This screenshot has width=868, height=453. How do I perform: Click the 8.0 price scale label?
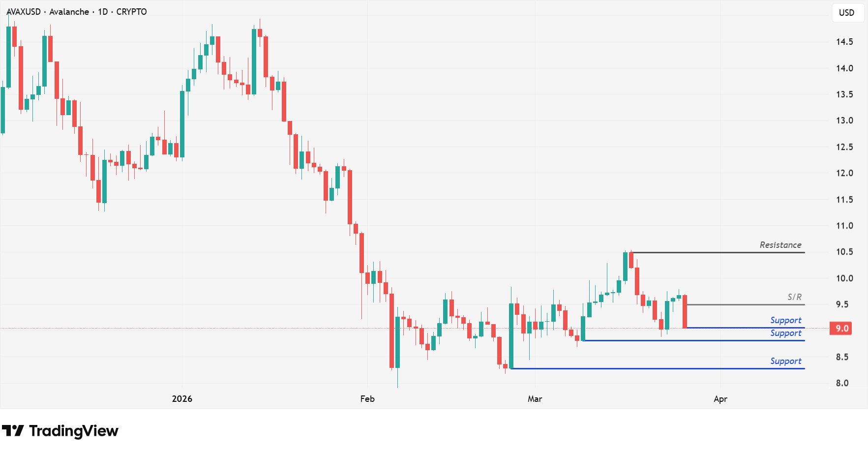[x=842, y=383]
